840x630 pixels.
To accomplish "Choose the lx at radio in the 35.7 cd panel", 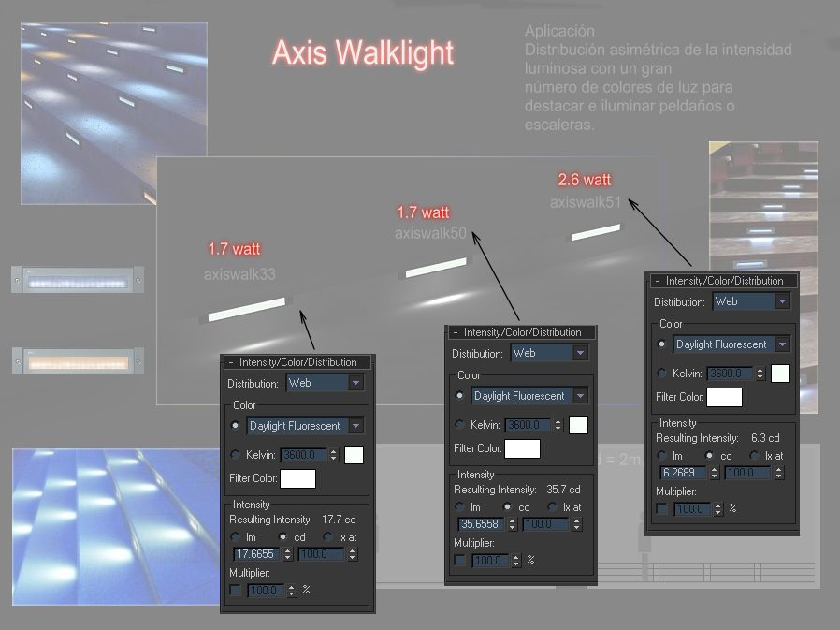I will [552, 506].
